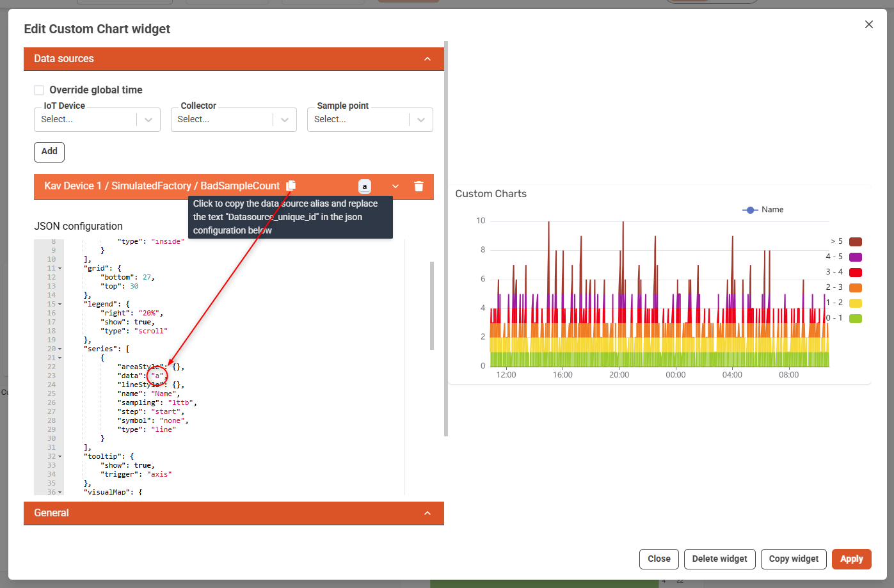Fold the tooltip block at line 32
The width and height of the screenshot is (894, 588).
coord(60,457)
